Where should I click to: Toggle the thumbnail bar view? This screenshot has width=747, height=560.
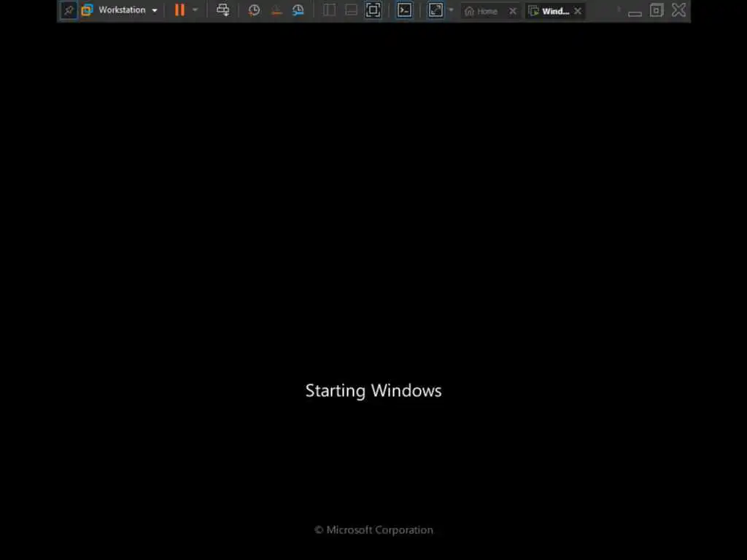351,10
